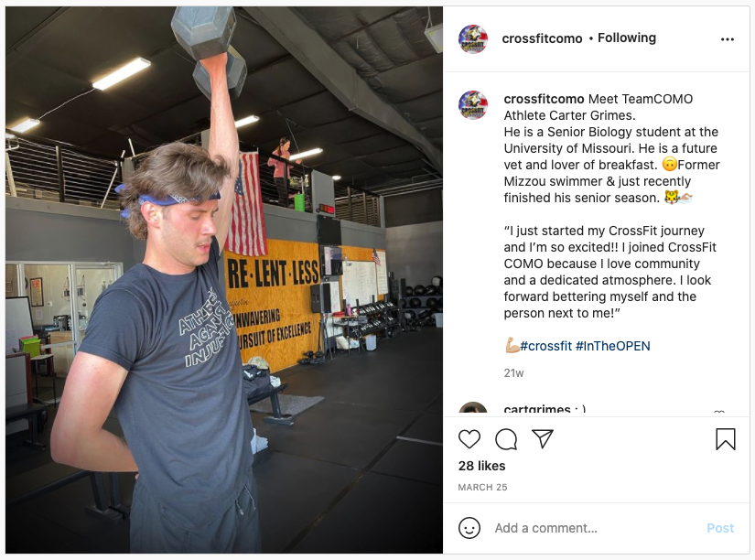The height and width of the screenshot is (560, 755).
Task: Open the three-dot more options menu
Action: click(x=727, y=39)
